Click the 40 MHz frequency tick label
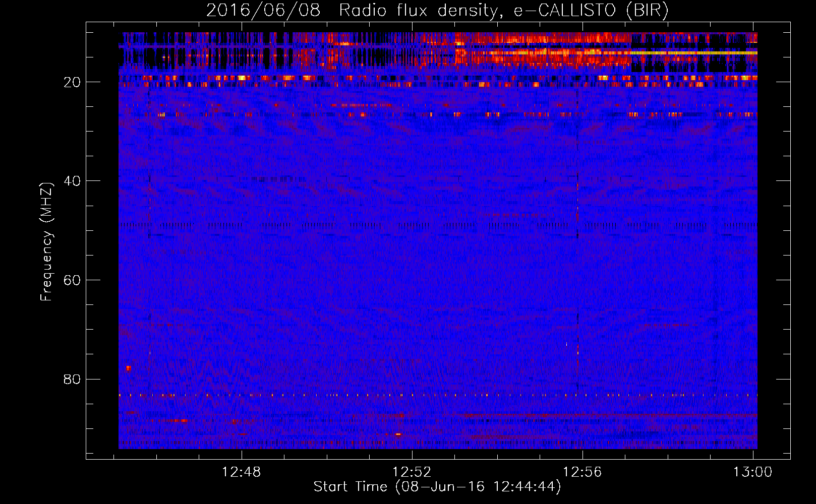The width and height of the screenshot is (816, 504). point(73,181)
